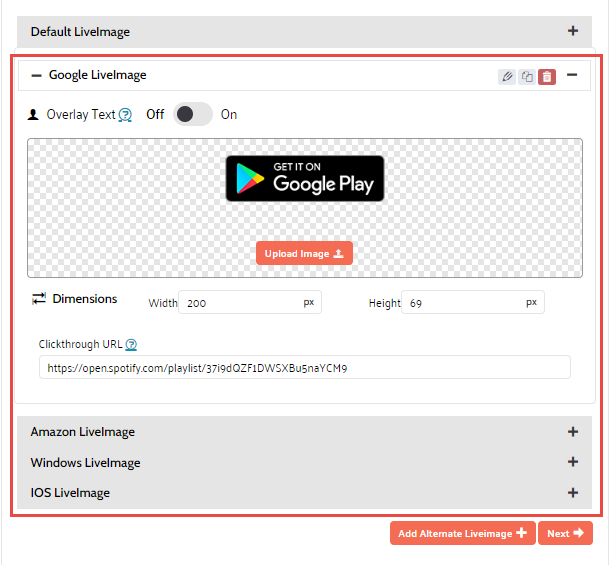Image resolution: width=611 pixels, height=565 pixels.
Task: Expand the Default LiveImage section
Action: tap(573, 31)
